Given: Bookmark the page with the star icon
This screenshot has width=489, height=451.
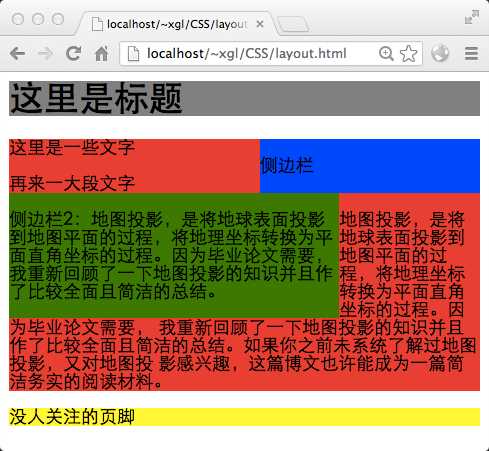Looking at the screenshot, I should pyautogui.click(x=408, y=53).
